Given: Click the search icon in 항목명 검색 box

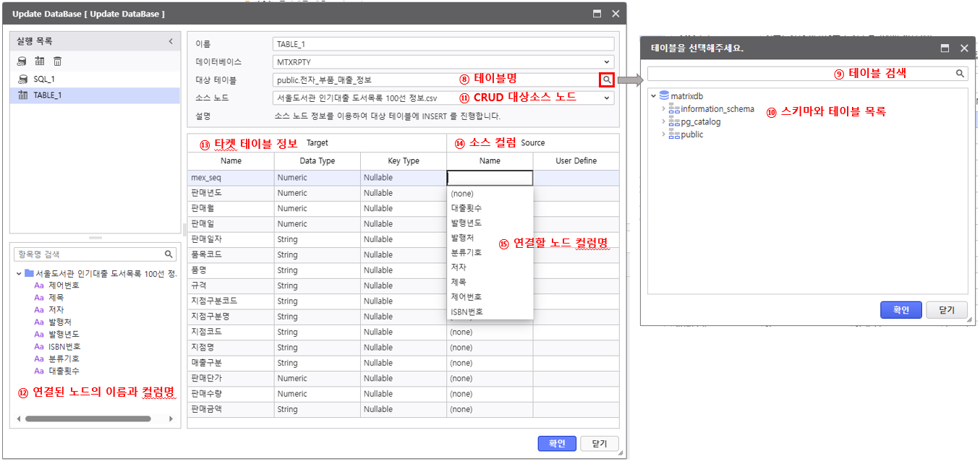Looking at the screenshot, I should (169, 254).
